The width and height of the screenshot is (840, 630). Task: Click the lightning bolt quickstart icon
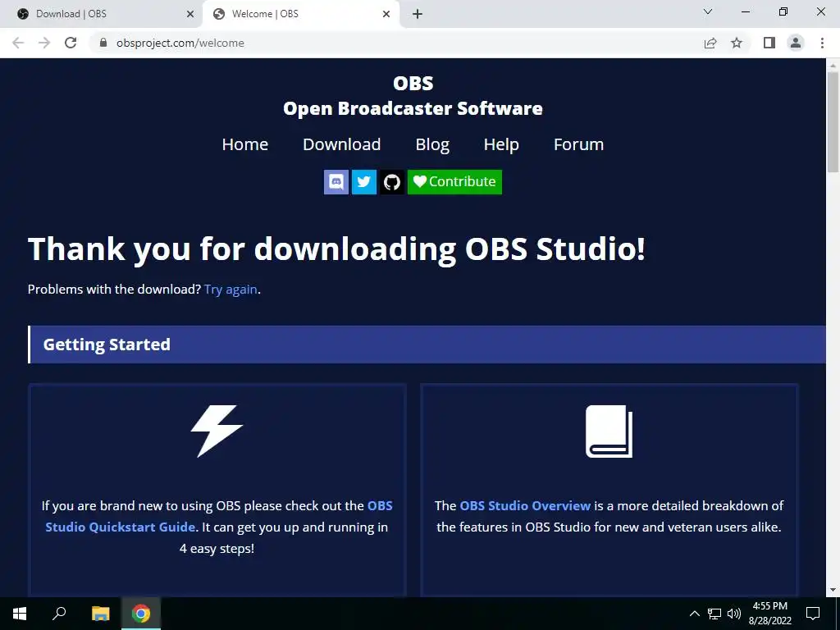(217, 431)
